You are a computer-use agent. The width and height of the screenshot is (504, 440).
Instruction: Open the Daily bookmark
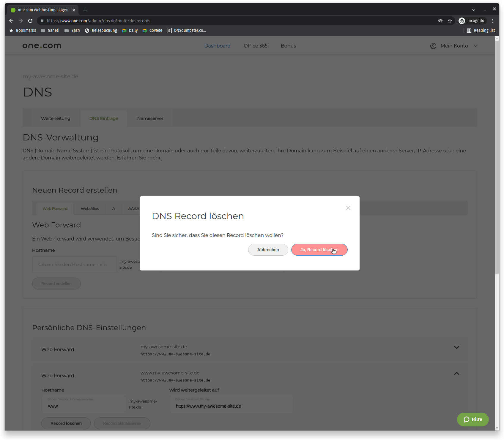pos(130,31)
